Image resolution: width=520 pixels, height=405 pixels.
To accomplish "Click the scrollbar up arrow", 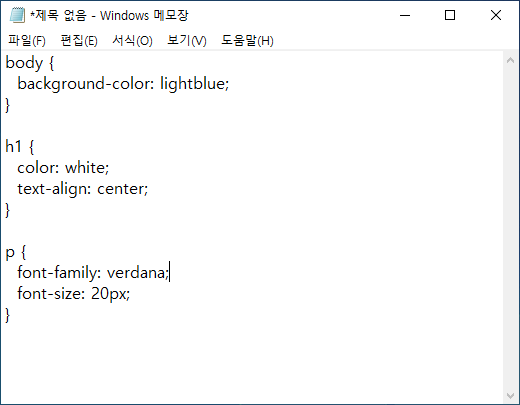I will point(510,60).
